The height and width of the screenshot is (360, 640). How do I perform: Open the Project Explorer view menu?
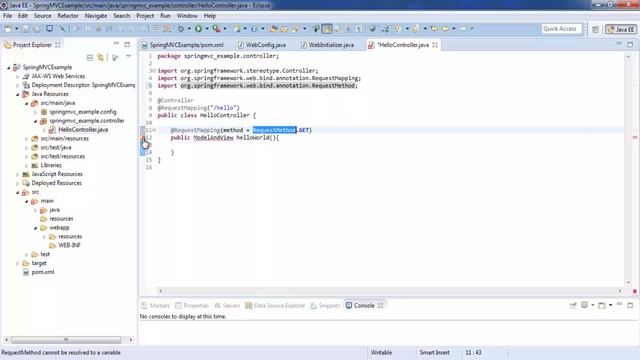tap(128, 57)
